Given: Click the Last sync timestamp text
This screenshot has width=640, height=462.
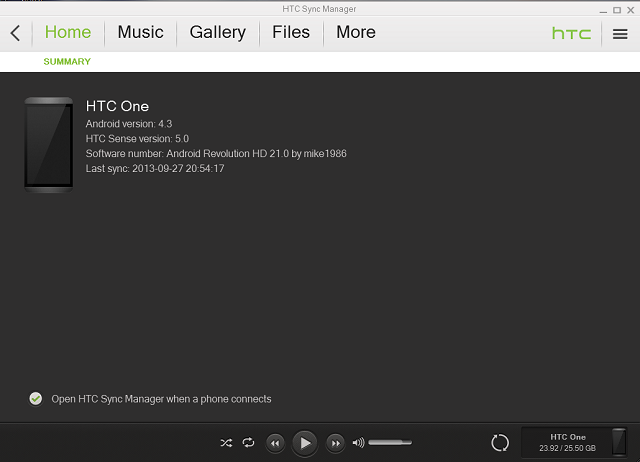Looking at the screenshot, I should [x=155, y=169].
